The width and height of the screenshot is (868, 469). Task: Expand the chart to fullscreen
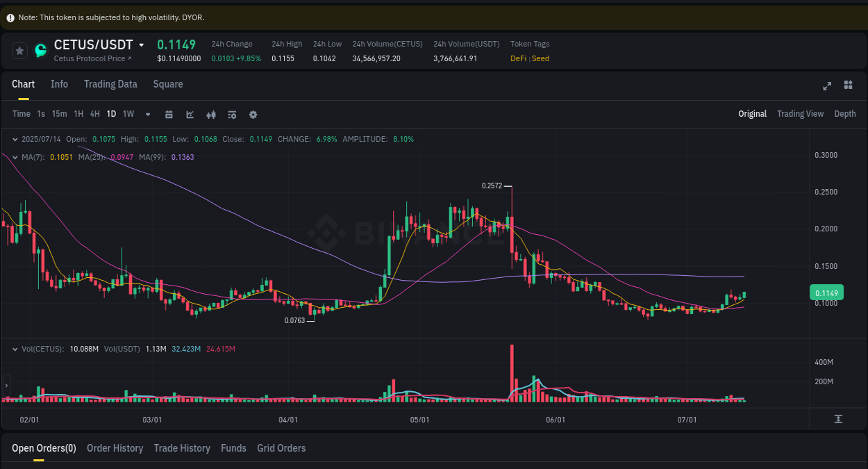point(827,85)
